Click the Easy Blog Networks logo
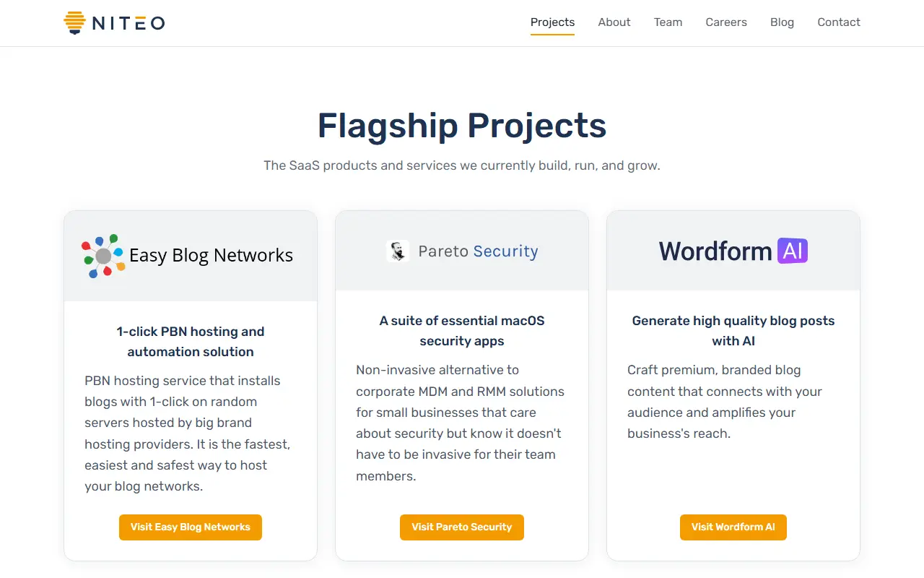Screen dimensions: 924x578 [188, 256]
